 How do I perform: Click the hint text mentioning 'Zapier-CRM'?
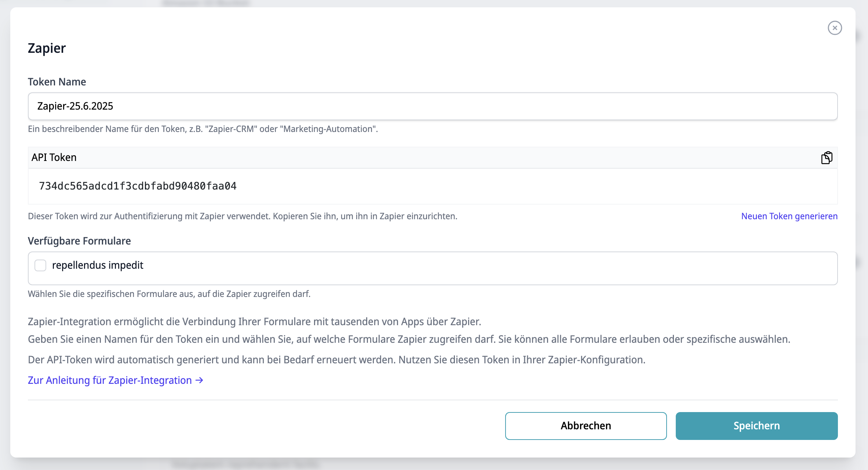[x=203, y=129]
